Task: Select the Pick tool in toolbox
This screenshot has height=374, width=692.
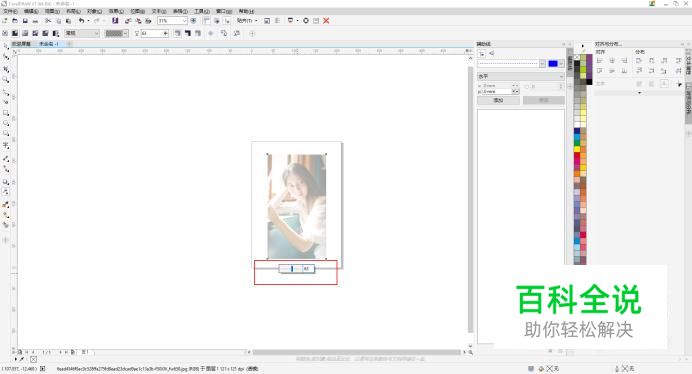Action: point(6,46)
